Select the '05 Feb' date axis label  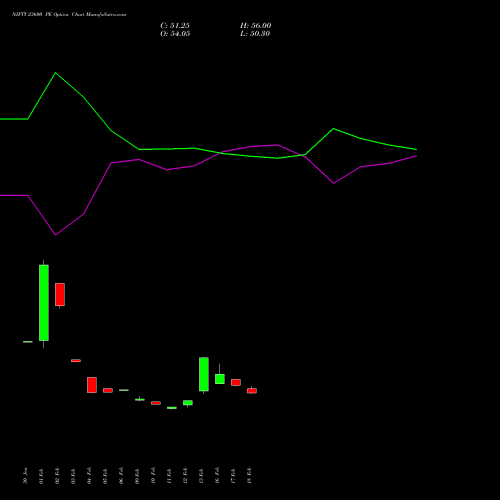click(105, 476)
